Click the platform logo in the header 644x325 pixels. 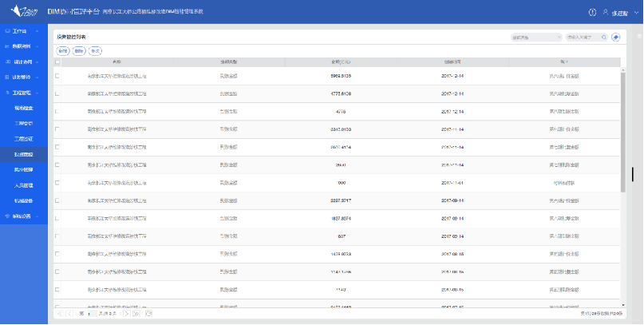tap(25, 11)
